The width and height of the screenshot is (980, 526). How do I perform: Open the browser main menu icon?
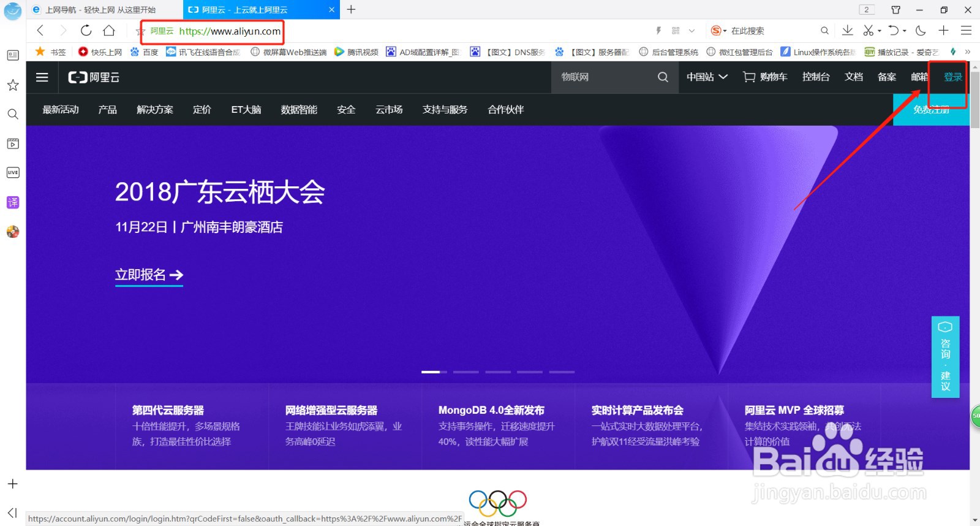(x=967, y=31)
